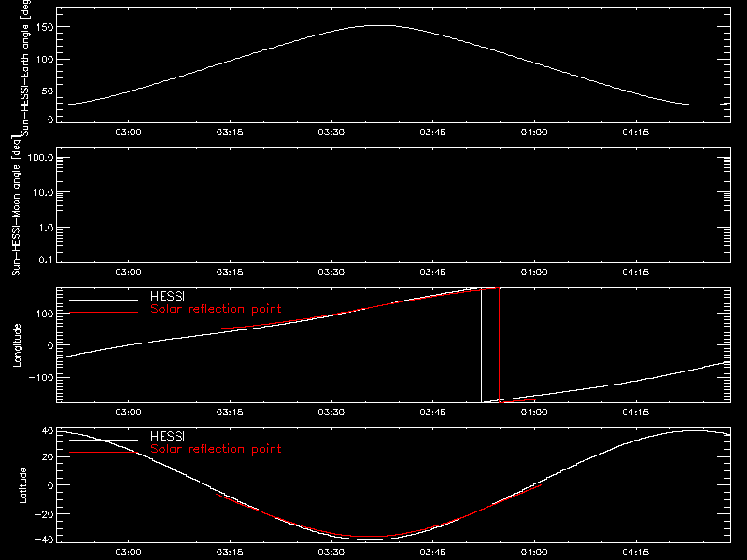Click 04:00 label under Latitude plot
Viewport: 747px width, 560px height.
pos(534,553)
